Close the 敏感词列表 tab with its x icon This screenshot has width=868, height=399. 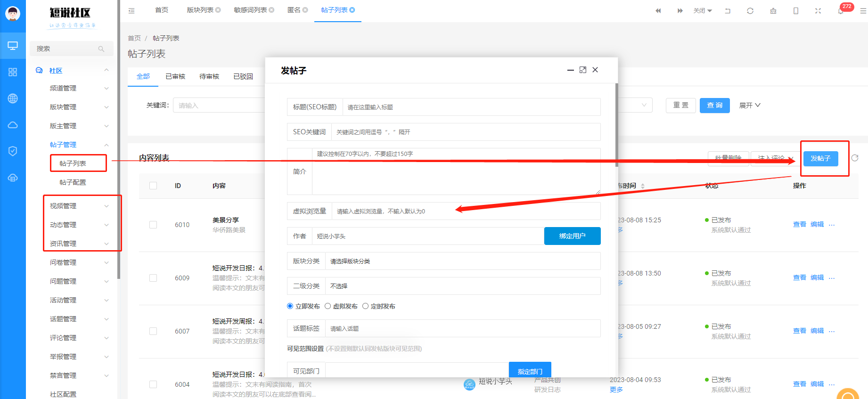271,10
